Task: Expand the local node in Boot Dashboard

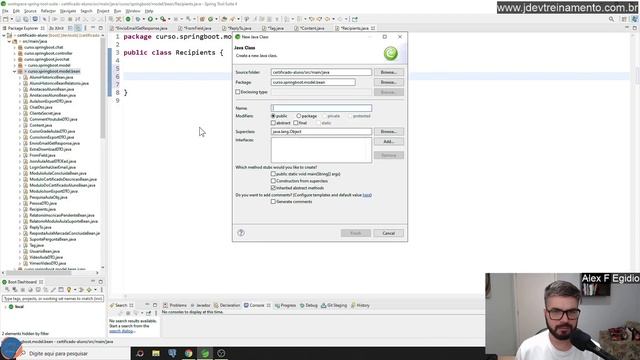Action: coord(5,307)
